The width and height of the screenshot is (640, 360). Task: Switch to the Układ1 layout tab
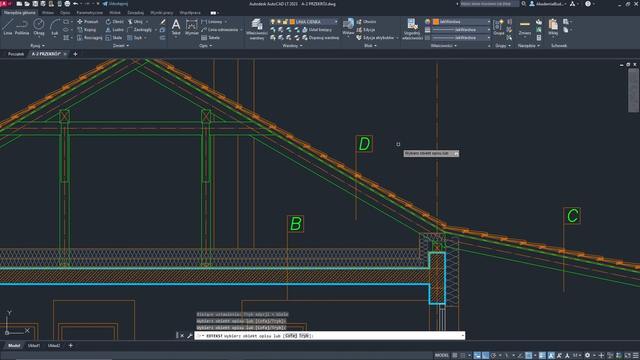click(x=34, y=346)
